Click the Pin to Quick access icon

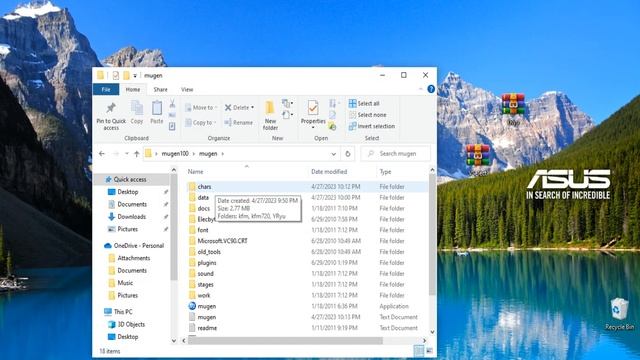[111, 108]
